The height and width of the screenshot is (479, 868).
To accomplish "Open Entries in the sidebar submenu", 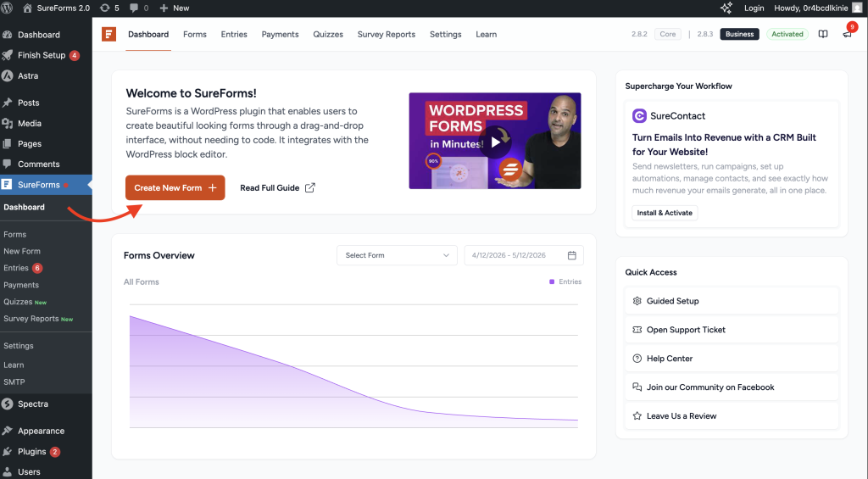I will (16, 267).
